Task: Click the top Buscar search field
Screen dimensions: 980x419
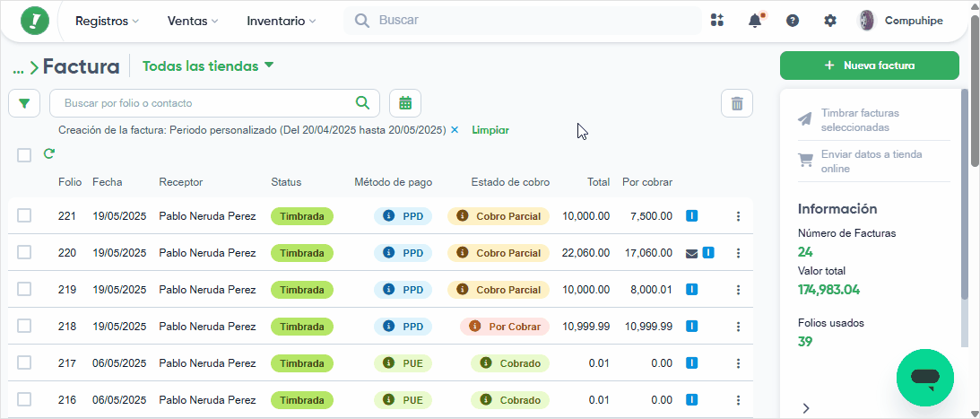Action: pyautogui.click(x=522, y=21)
